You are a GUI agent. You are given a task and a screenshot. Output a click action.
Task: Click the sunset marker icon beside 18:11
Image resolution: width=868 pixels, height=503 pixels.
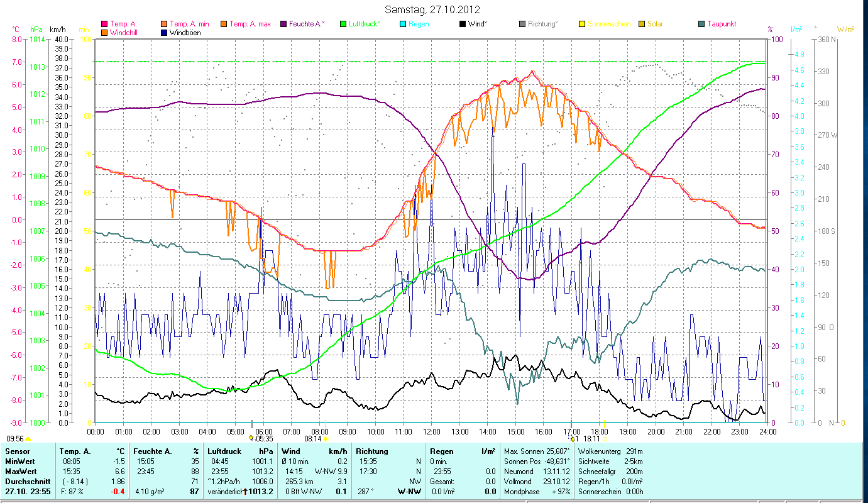coord(604,439)
